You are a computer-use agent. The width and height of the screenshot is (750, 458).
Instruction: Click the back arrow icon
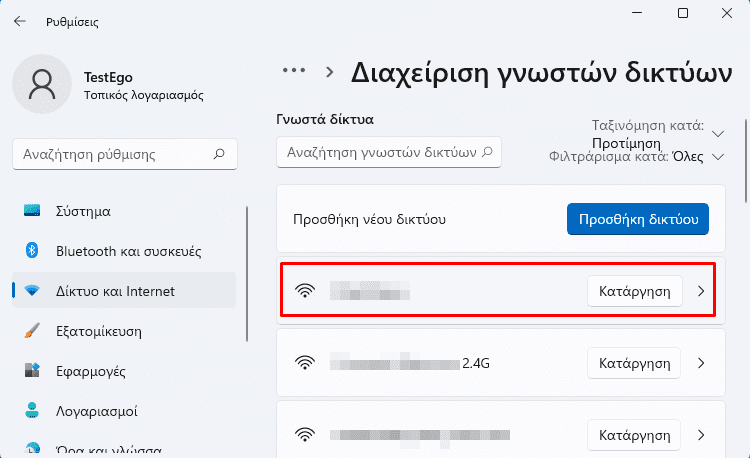click(20, 21)
